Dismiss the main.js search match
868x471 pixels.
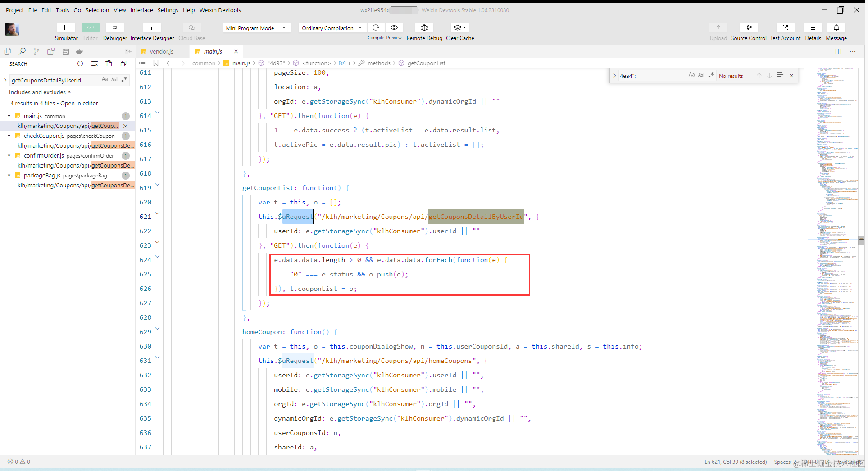pyautogui.click(x=126, y=126)
